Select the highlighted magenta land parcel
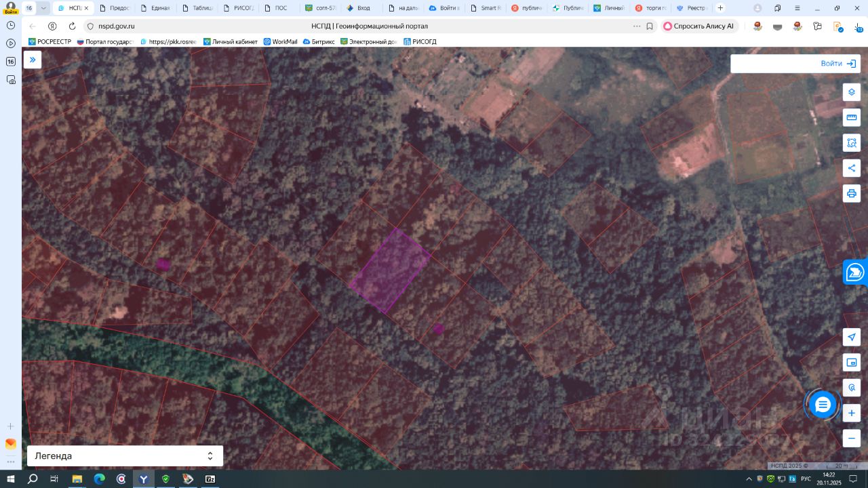Screen dimensions: 868x488 (x=390, y=270)
